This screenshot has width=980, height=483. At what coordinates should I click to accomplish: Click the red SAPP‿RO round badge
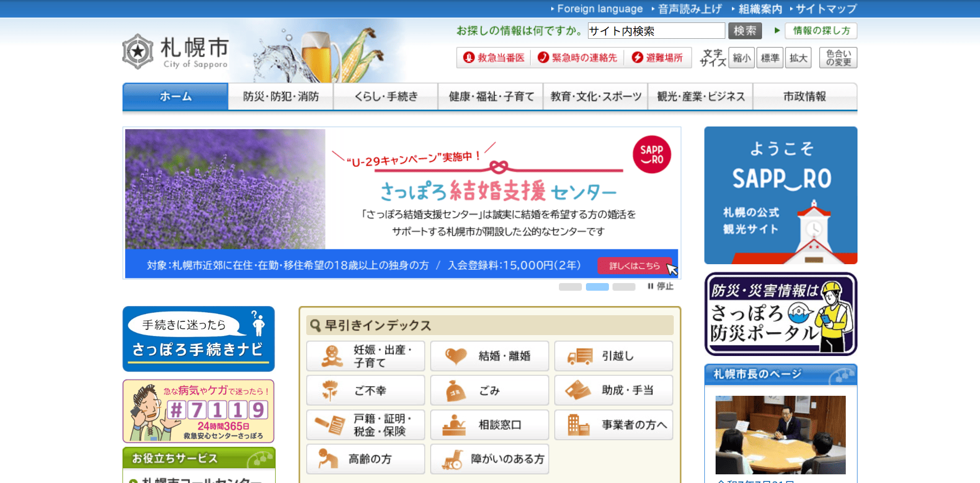652,155
